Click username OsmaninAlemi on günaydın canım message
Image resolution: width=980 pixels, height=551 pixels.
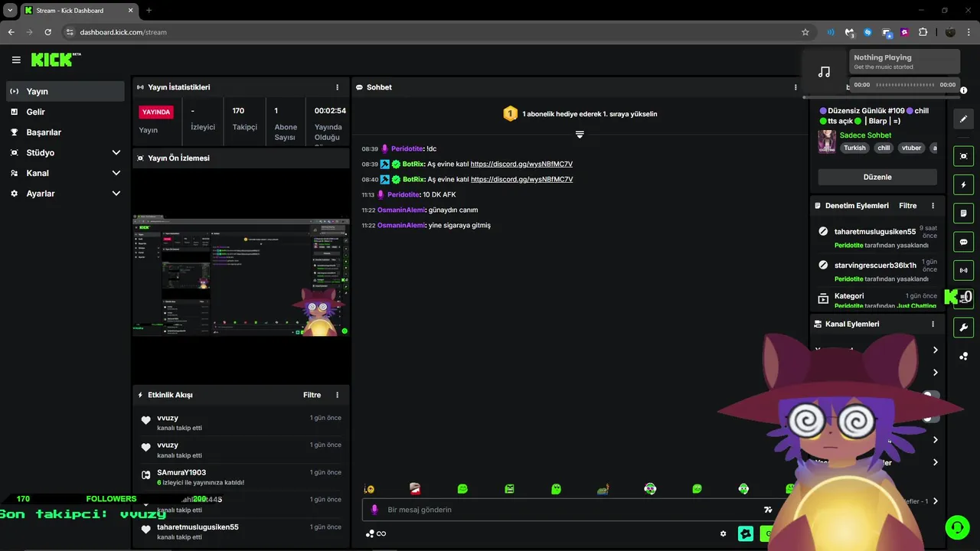point(401,210)
